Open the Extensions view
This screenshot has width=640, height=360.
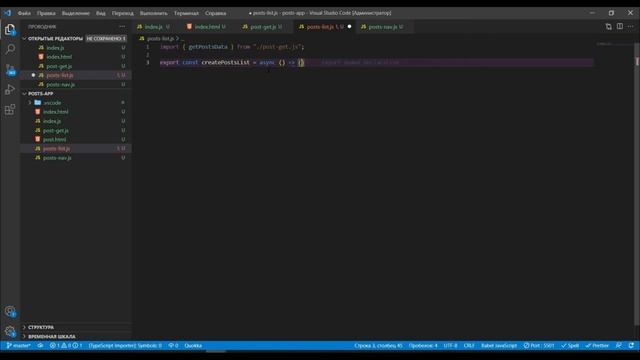10,109
